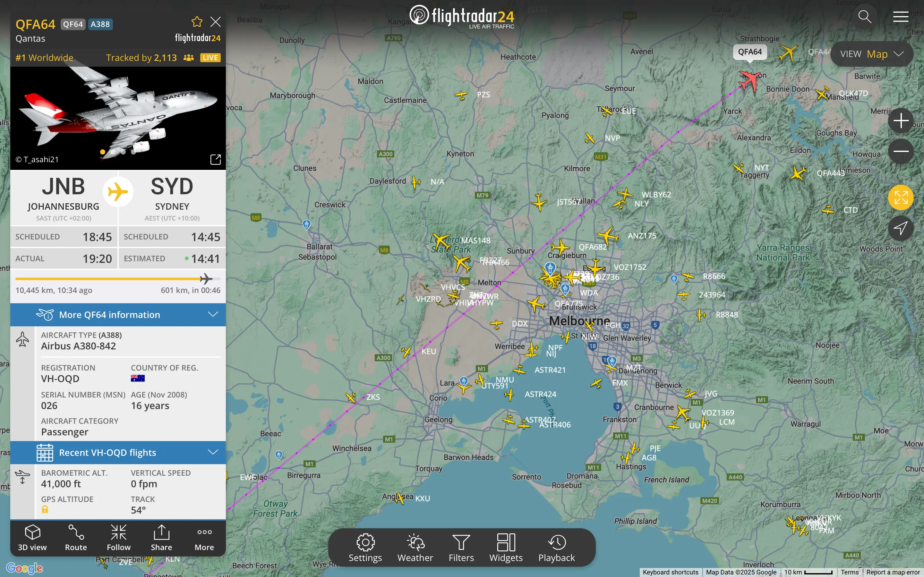
Task: Open enlarged aircraft photo via external-link icon
Action: pos(216,160)
